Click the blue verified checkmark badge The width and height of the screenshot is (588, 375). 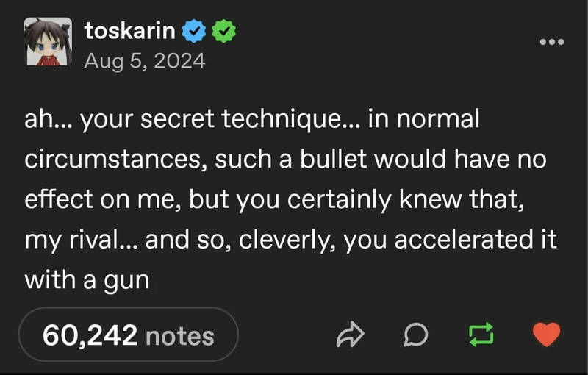tap(194, 31)
